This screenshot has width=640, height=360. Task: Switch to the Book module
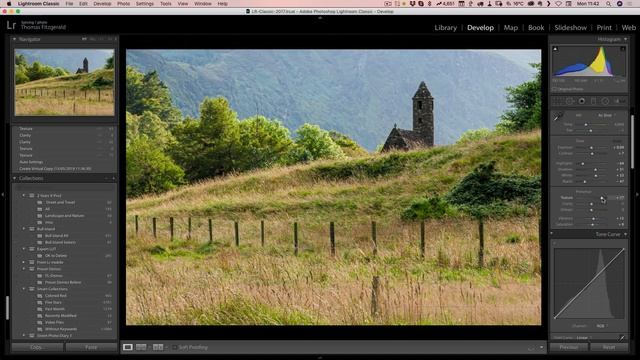pyautogui.click(x=536, y=27)
